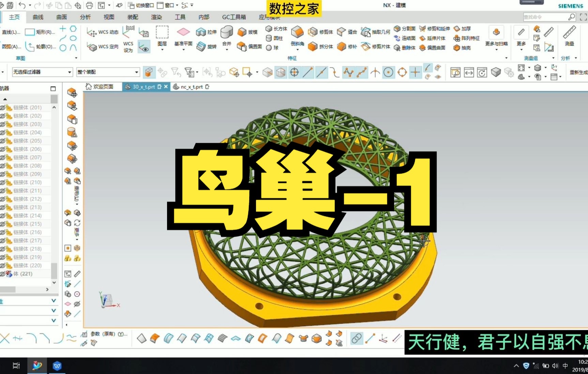The width and height of the screenshot is (588, 374).
Task: Toggle visibility of 链接体 (201)
Action: click(x=3, y=107)
